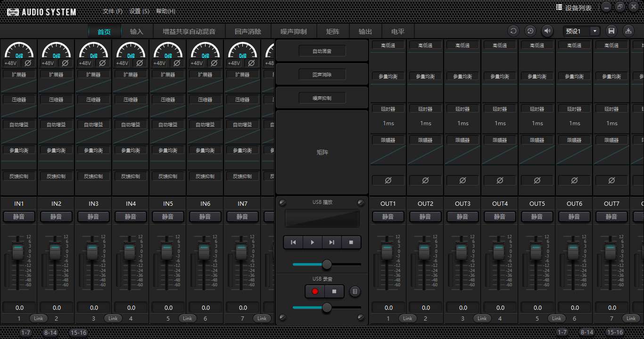Click the save preset floppy disk icon
Screen dimensions: 644x339
click(x=611, y=31)
